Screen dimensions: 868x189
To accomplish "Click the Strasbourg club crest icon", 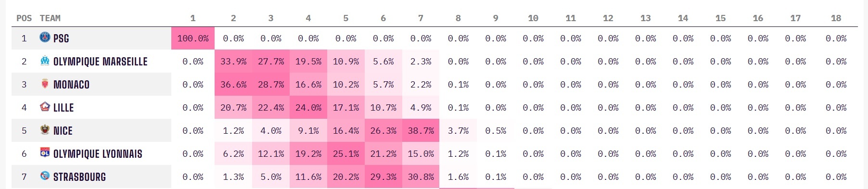I will coord(45,176).
